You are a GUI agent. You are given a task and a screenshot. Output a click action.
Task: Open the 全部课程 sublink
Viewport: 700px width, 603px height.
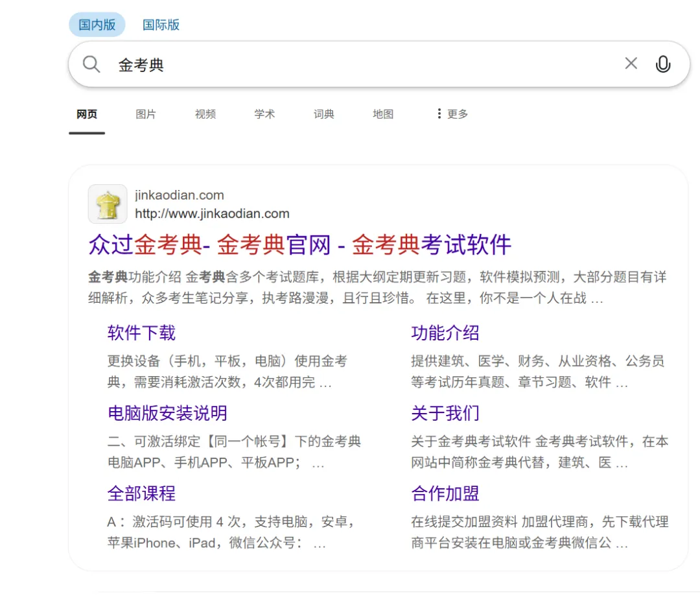[141, 493]
